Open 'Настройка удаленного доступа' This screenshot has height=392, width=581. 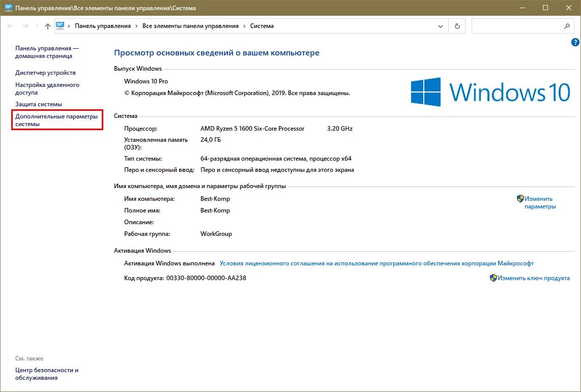pos(47,88)
